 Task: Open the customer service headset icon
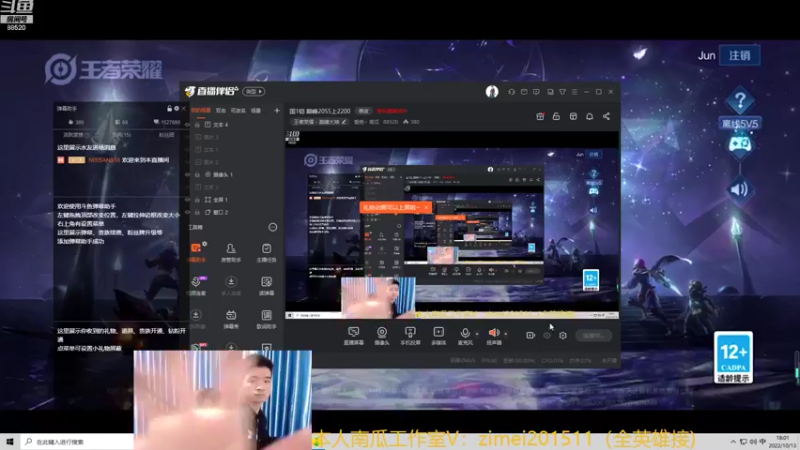click(x=512, y=92)
